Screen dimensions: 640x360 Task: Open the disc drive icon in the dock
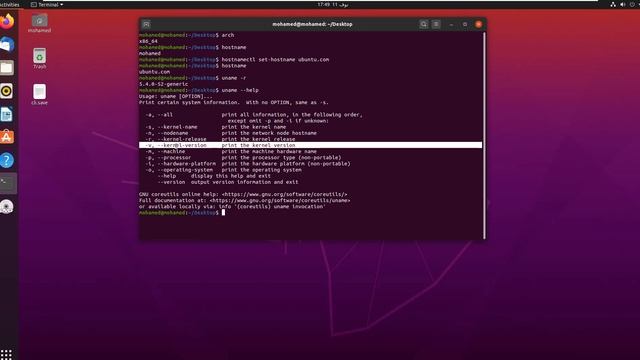(x=7, y=207)
